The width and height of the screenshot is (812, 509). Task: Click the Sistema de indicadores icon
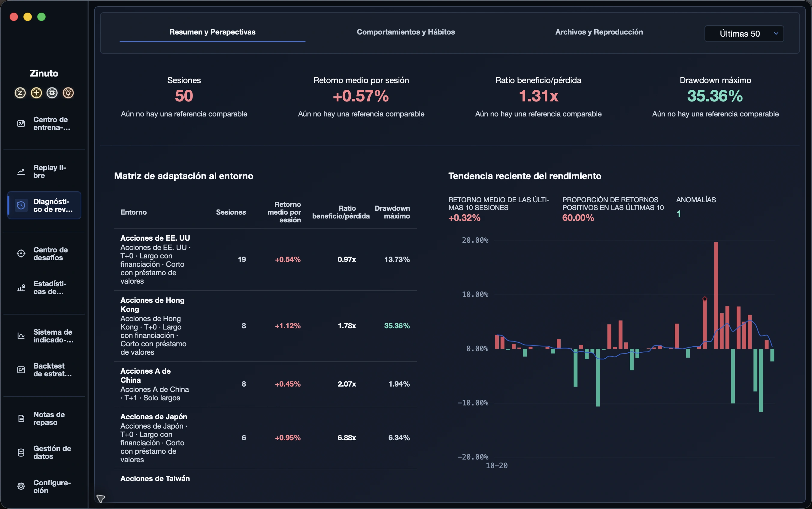(x=21, y=336)
